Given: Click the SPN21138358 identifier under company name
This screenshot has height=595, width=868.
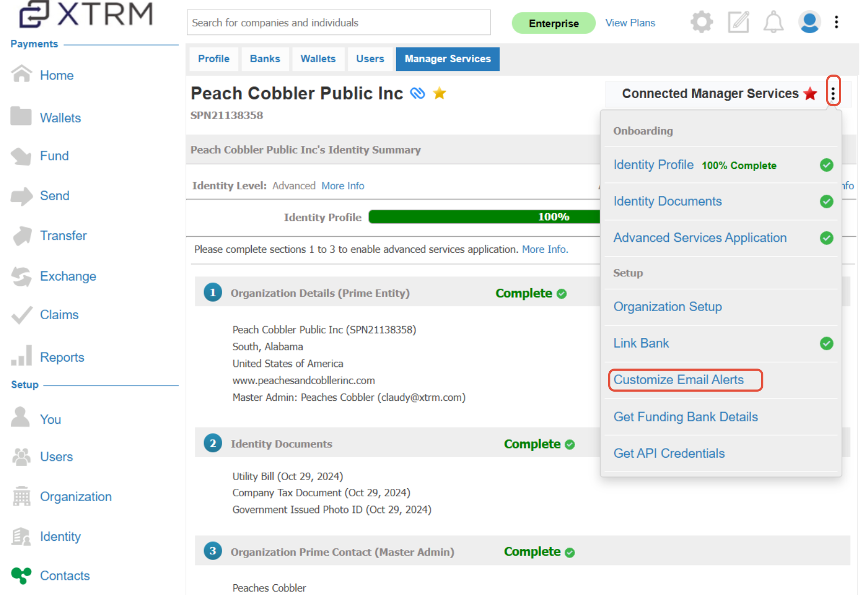Looking at the screenshot, I should point(227,115).
